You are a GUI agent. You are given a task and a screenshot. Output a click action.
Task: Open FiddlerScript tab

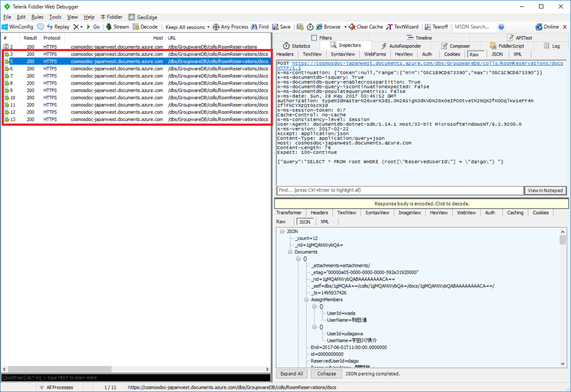(x=506, y=46)
